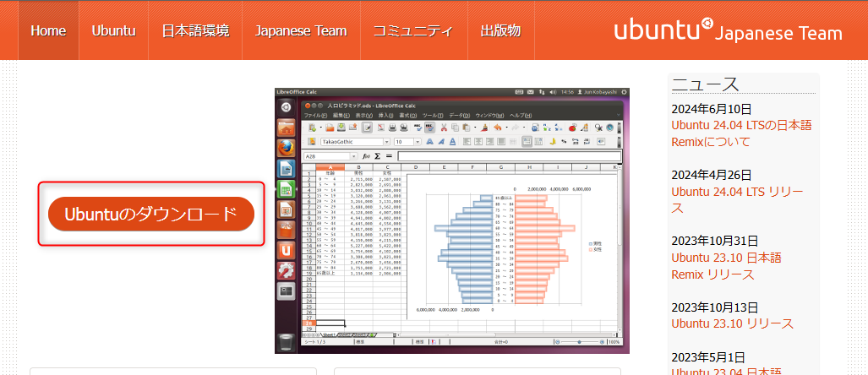Open Ubuntu 24.04 LTSの日本語Remixについて news link
This screenshot has width=868, height=375.
point(741,133)
